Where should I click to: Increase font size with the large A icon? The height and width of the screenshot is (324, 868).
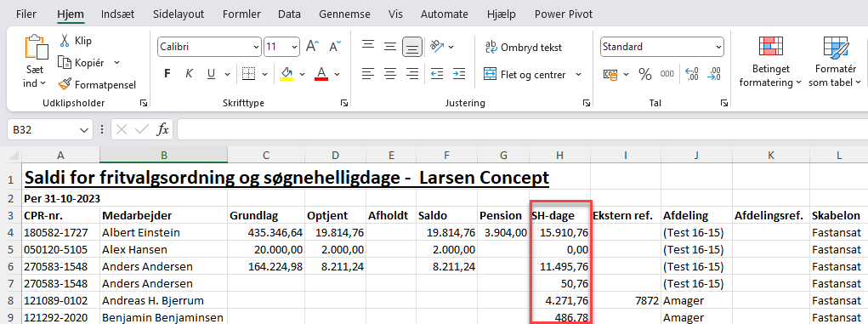point(312,47)
